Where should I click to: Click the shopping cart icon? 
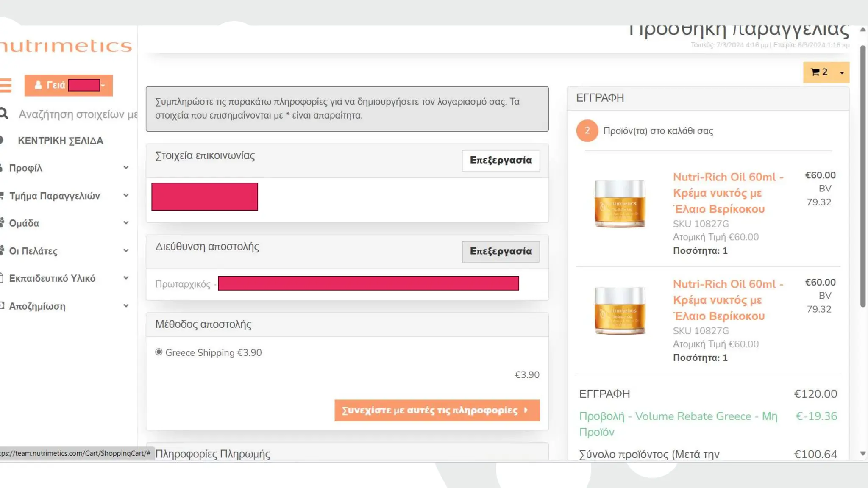pyautogui.click(x=815, y=72)
